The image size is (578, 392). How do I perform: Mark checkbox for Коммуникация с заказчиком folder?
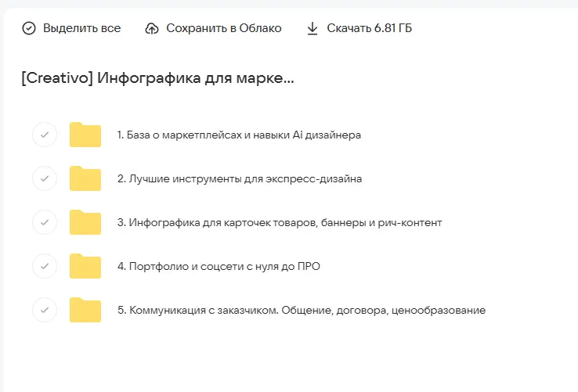[x=45, y=310]
